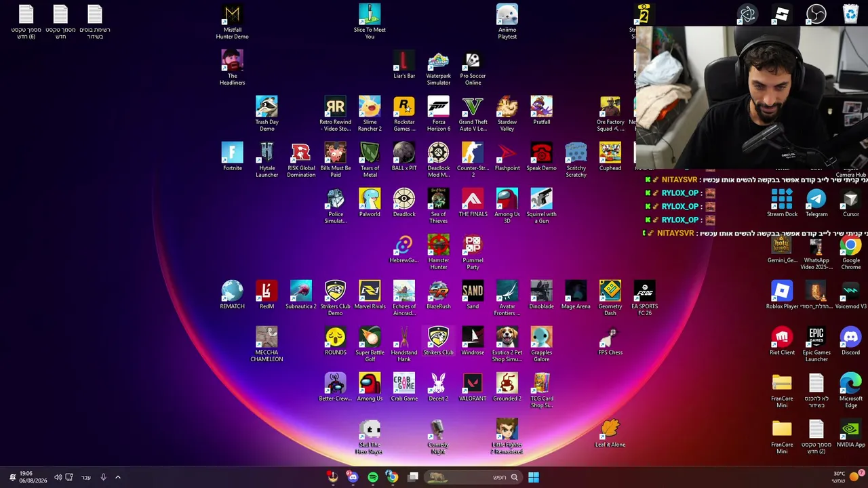Launch REMATCH from the desktop
The width and height of the screenshot is (868, 488).
tap(232, 296)
